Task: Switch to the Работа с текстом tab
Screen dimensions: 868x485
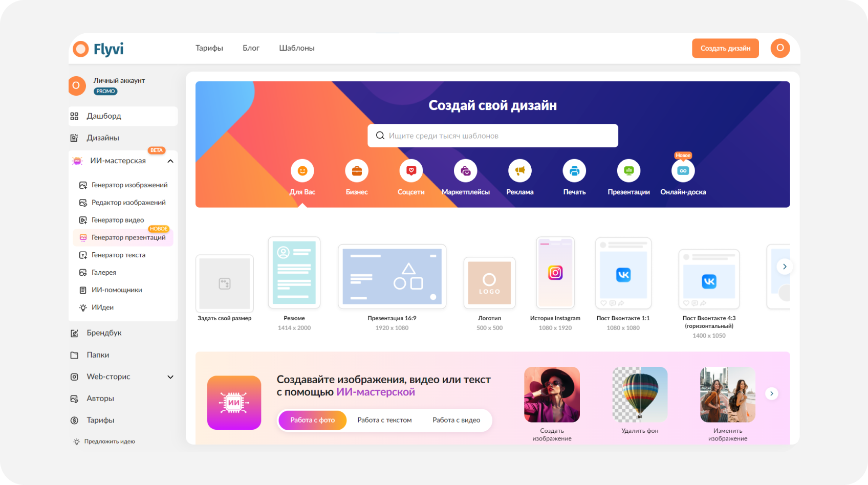Action: (384, 420)
